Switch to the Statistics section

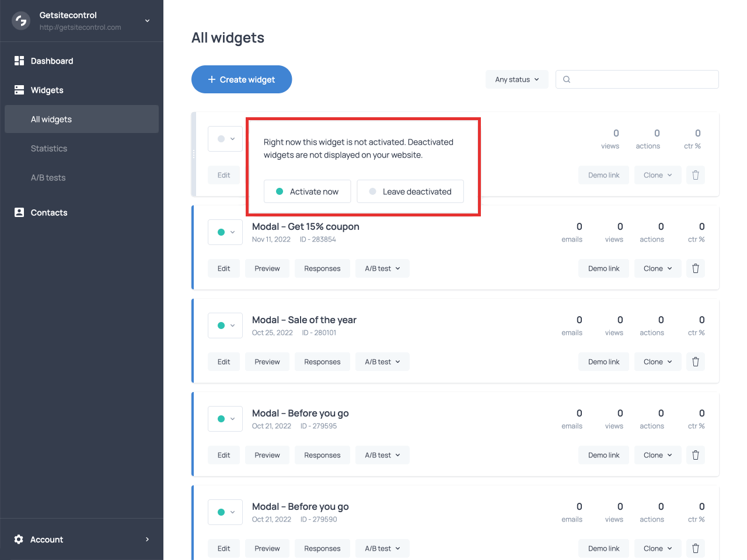49,148
